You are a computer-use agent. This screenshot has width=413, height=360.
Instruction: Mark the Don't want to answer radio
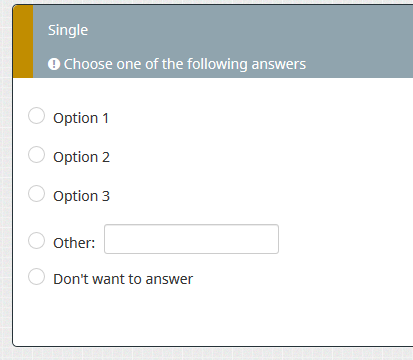pos(36,277)
